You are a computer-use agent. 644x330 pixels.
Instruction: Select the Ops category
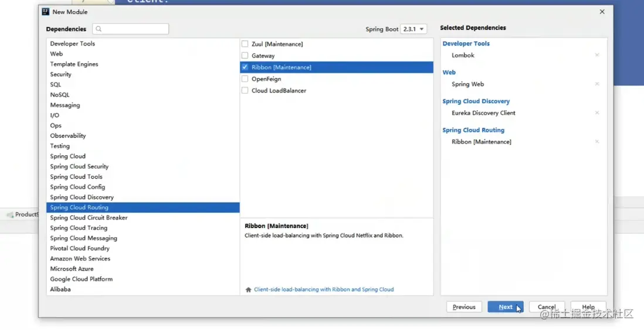coord(143,125)
